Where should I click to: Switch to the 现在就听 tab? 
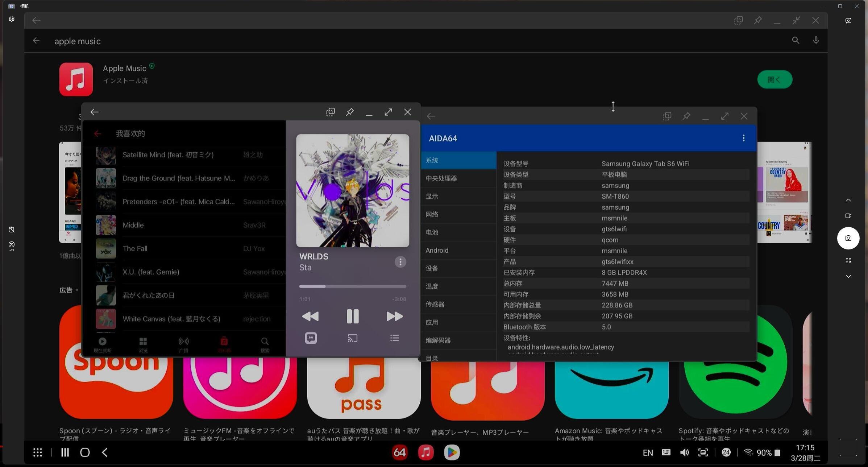tap(103, 345)
